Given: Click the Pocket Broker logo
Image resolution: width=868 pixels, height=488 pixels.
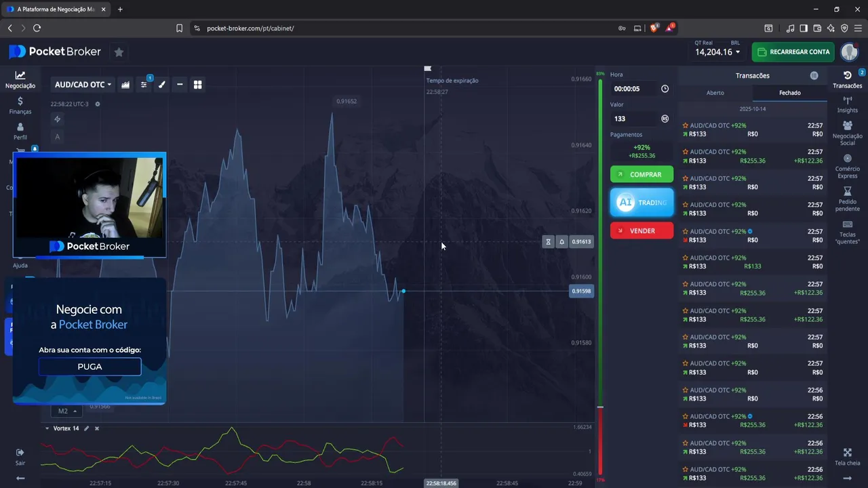Looking at the screenshot, I should coord(55,52).
